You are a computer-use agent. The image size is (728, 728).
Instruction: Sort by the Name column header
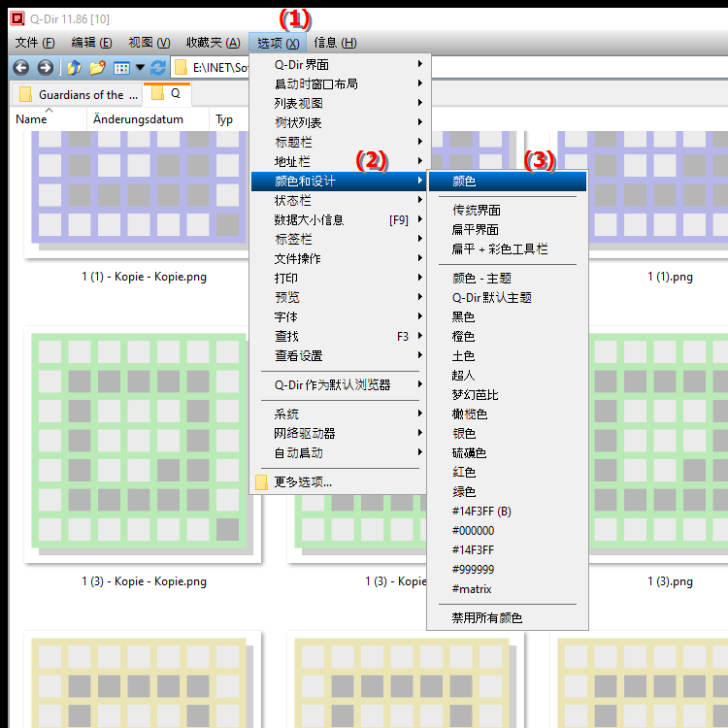[x=49, y=119]
